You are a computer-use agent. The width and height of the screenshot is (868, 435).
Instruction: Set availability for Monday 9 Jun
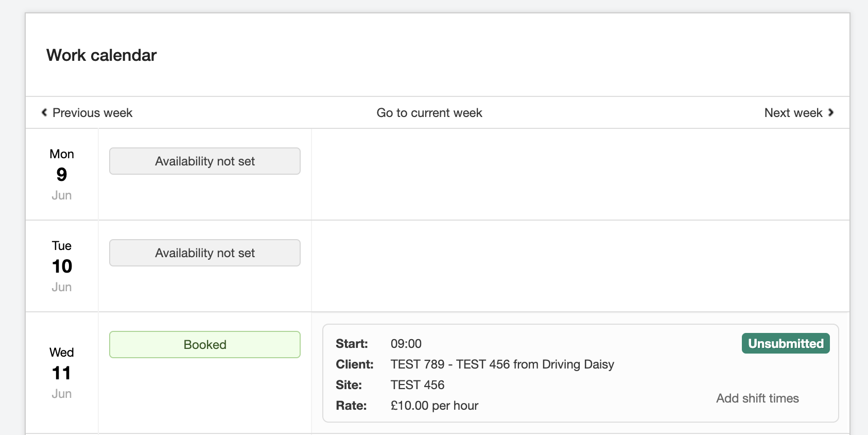(x=204, y=161)
